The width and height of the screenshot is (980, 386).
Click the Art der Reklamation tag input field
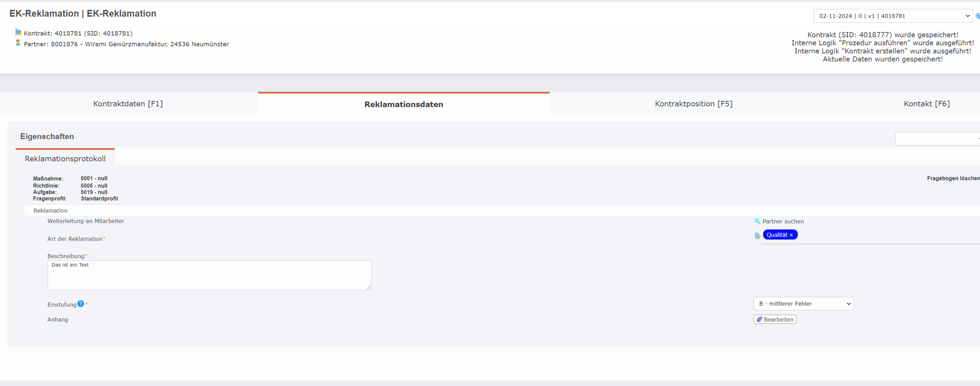(887, 235)
